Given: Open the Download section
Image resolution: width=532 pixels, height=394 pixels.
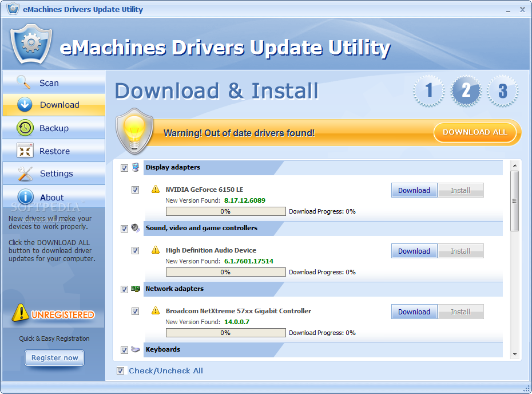Looking at the screenshot, I should point(54,105).
